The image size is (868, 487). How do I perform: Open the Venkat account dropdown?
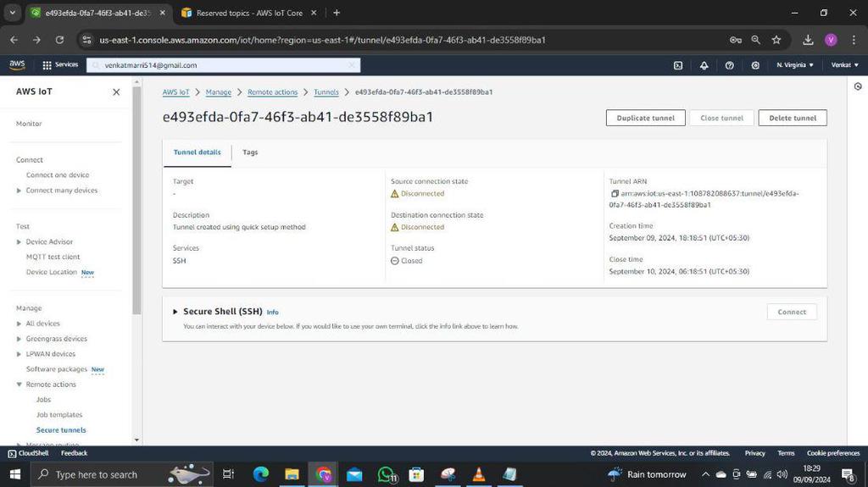pos(845,65)
